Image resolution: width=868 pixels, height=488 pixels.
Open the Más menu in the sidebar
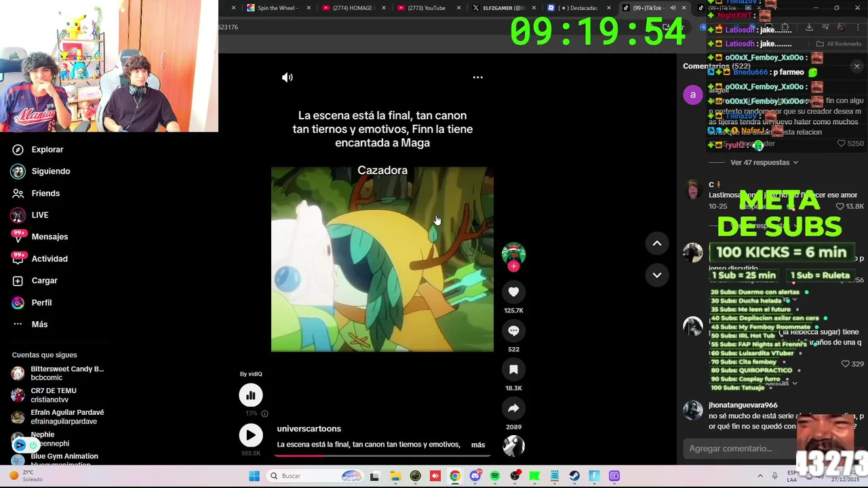pos(39,324)
